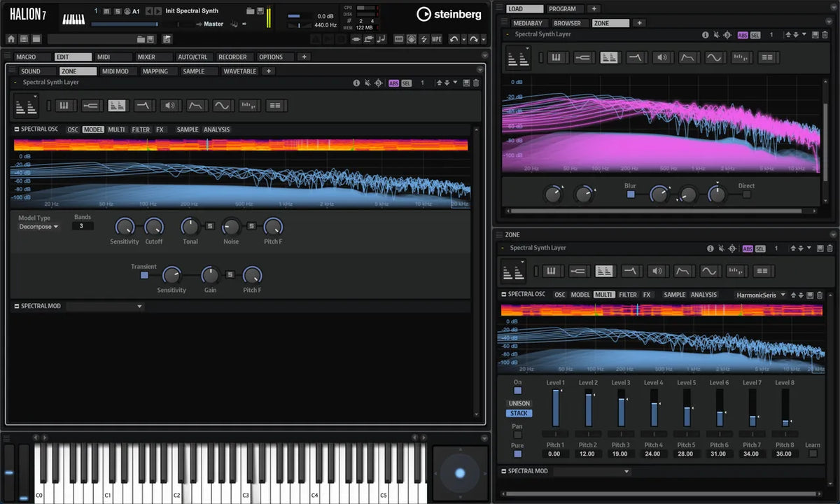Open OSC page in bottom-right Spectral OSC

click(560, 295)
